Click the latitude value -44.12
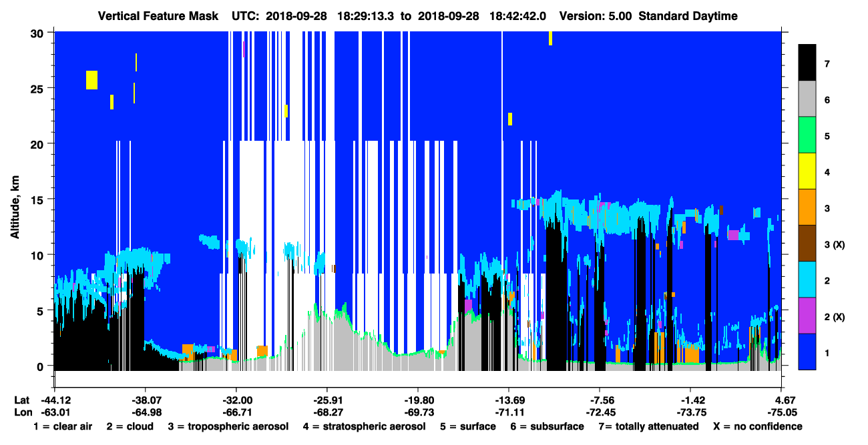Viewport: 868px width, 445px height. 55,400
